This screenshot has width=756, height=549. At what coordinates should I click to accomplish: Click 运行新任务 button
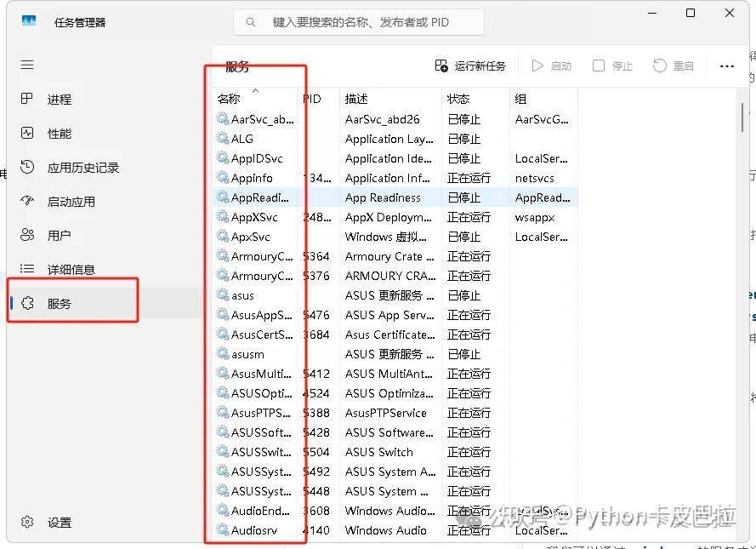pyautogui.click(x=470, y=66)
